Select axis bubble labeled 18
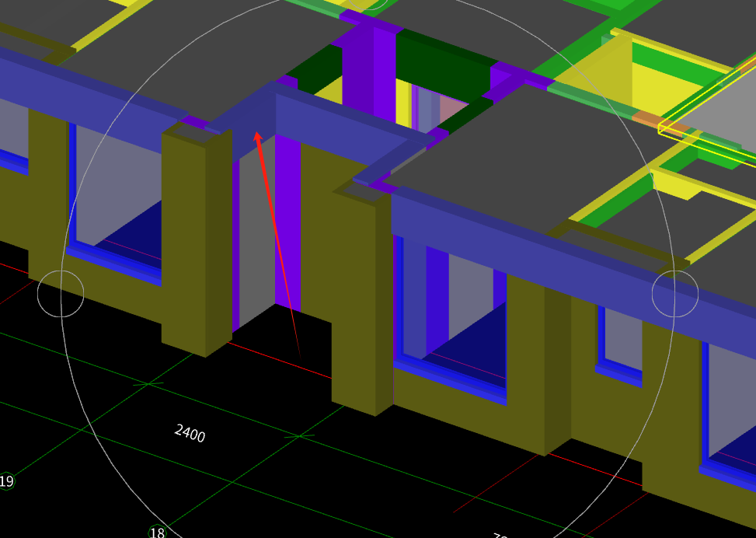The image size is (756, 538). pyautogui.click(x=157, y=533)
